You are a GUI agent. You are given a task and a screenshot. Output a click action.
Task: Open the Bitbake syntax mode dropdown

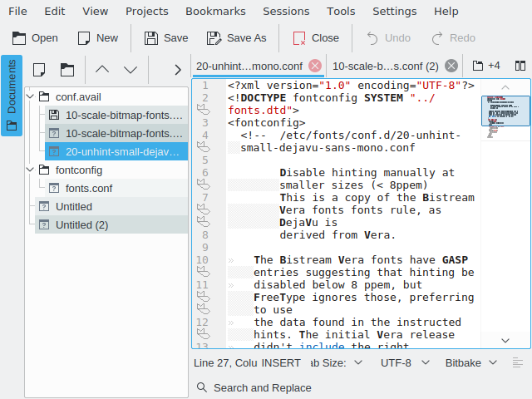click(471, 363)
